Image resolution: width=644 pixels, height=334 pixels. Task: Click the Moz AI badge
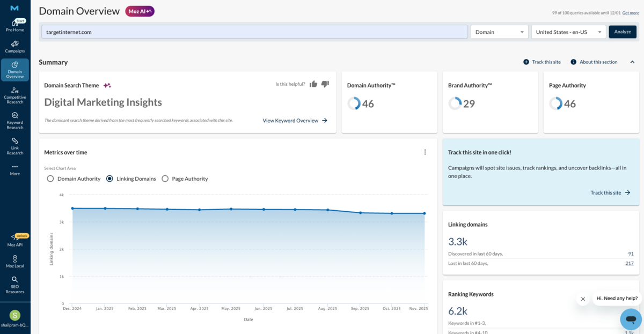140,11
